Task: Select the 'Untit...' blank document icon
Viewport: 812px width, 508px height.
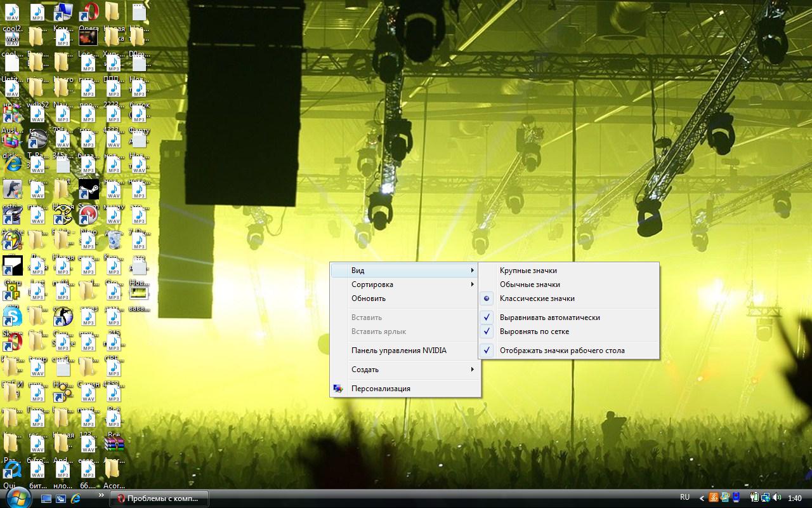Action: point(12,63)
